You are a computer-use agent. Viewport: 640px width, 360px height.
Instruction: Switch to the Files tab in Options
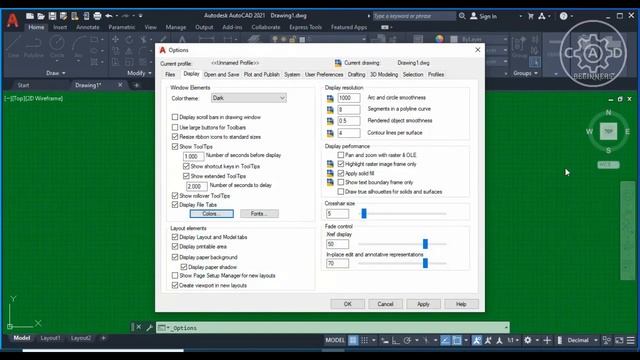(x=170, y=75)
